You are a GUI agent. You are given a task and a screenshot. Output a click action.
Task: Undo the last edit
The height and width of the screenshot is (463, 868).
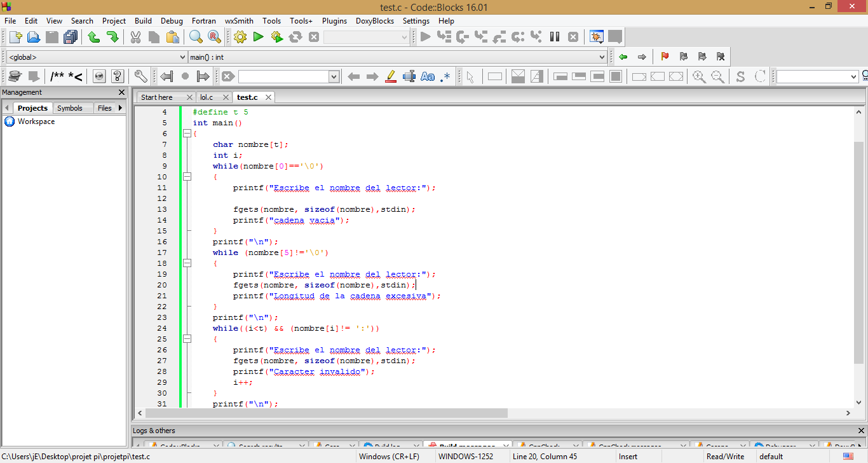[x=94, y=37]
